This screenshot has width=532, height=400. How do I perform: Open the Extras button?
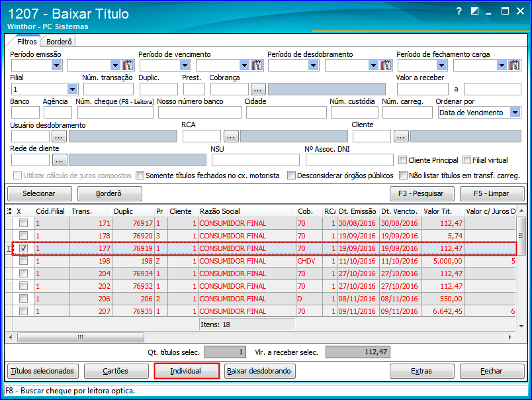click(x=421, y=371)
